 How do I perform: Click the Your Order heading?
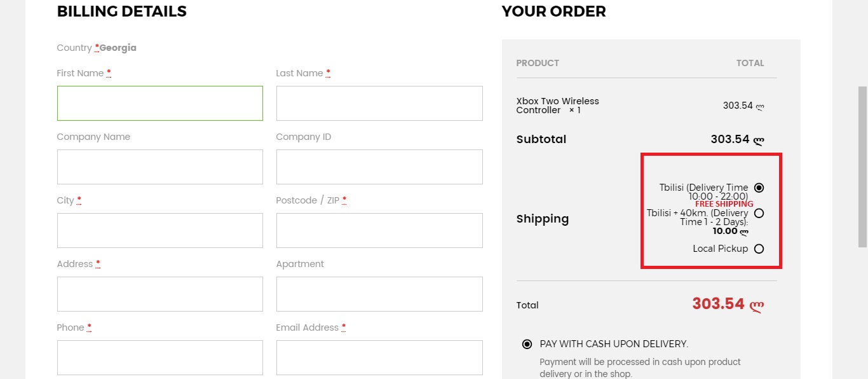tap(553, 11)
